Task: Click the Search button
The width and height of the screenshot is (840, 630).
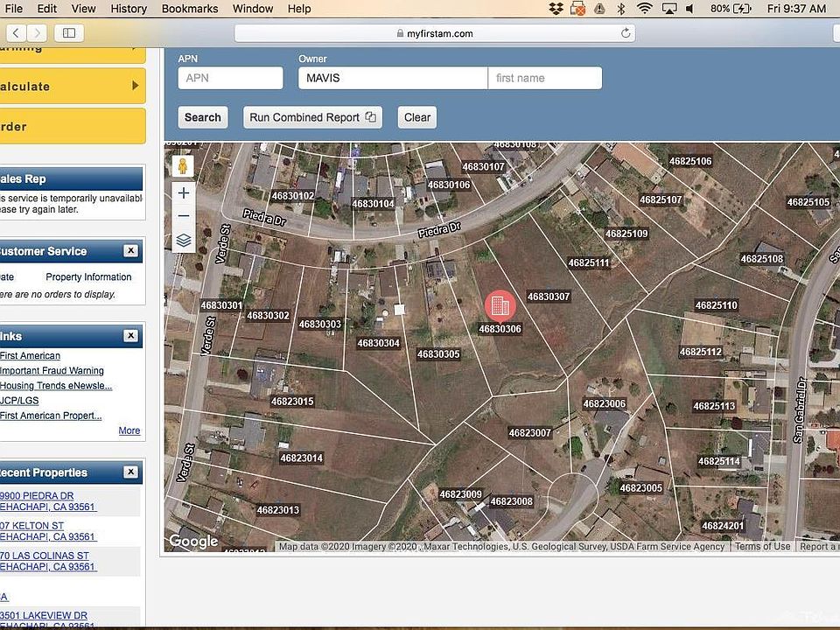Action: pyautogui.click(x=202, y=117)
